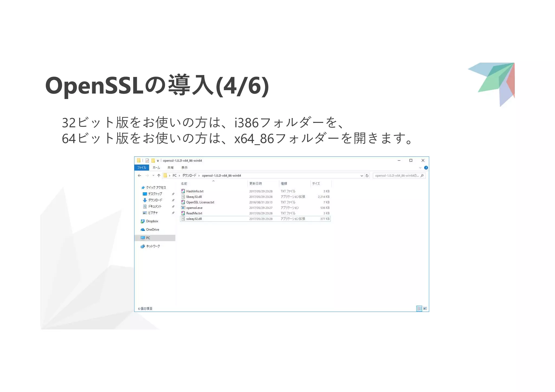Sort by the サイズ column header

[316, 184]
